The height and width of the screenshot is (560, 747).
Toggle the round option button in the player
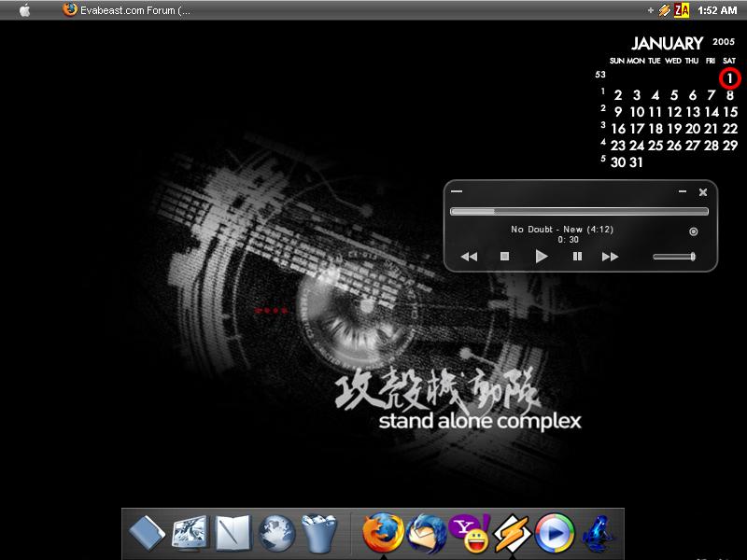(693, 231)
